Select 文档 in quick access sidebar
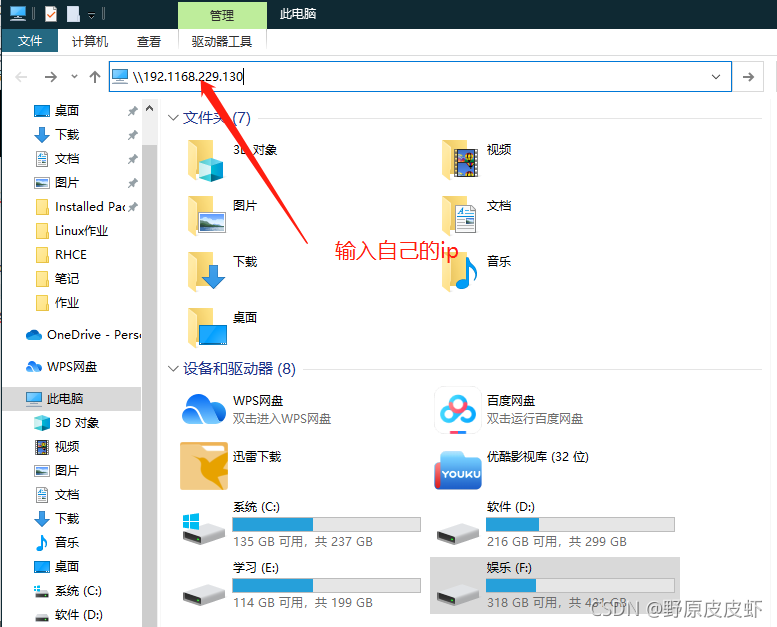Screen dimensions: 777x627 click(67, 159)
